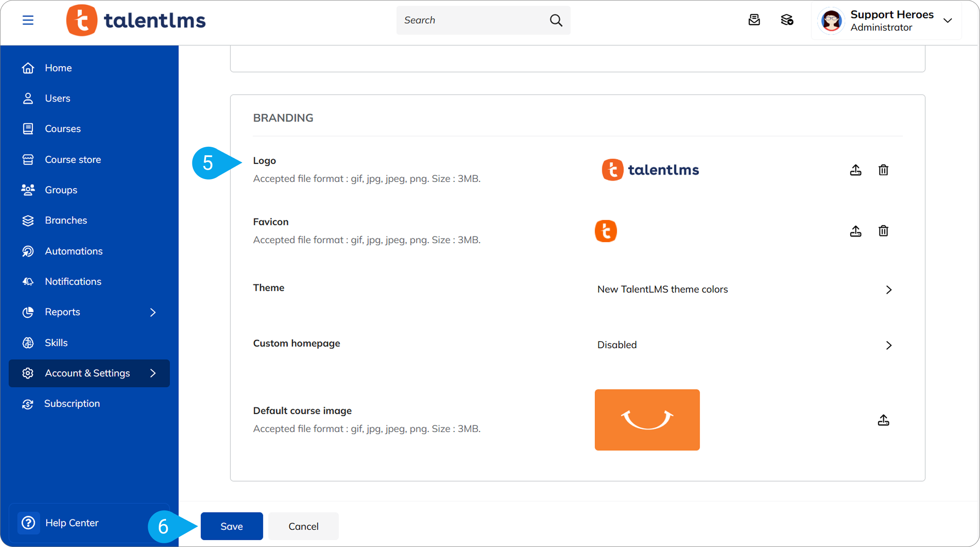The width and height of the screenshot is (980, 547).
Task: Click the search magnifier icon
Action: tap(556, 20)
